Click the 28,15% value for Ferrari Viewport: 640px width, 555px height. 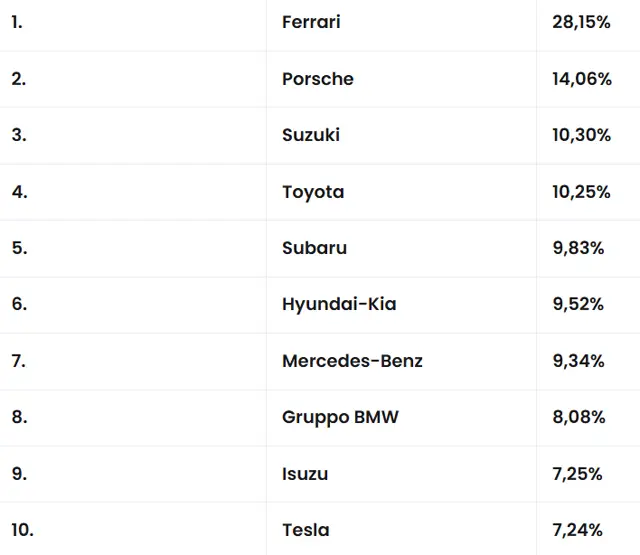pos(581,22)
